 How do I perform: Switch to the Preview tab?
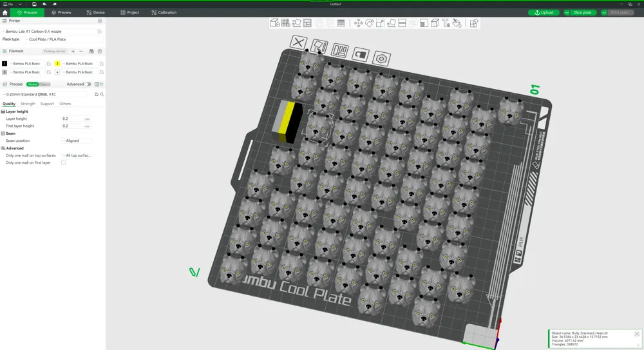61,12
